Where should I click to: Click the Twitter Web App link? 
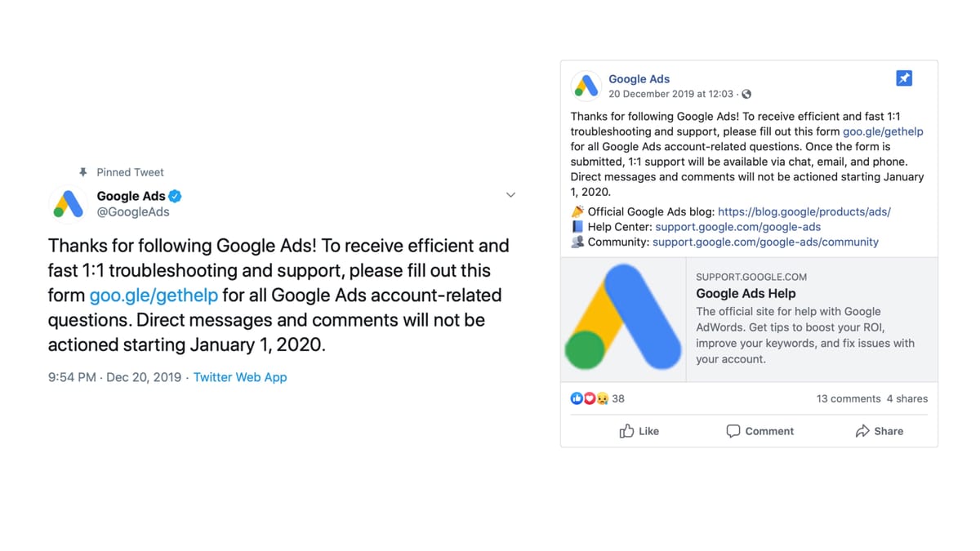click(x=240, y=377)
